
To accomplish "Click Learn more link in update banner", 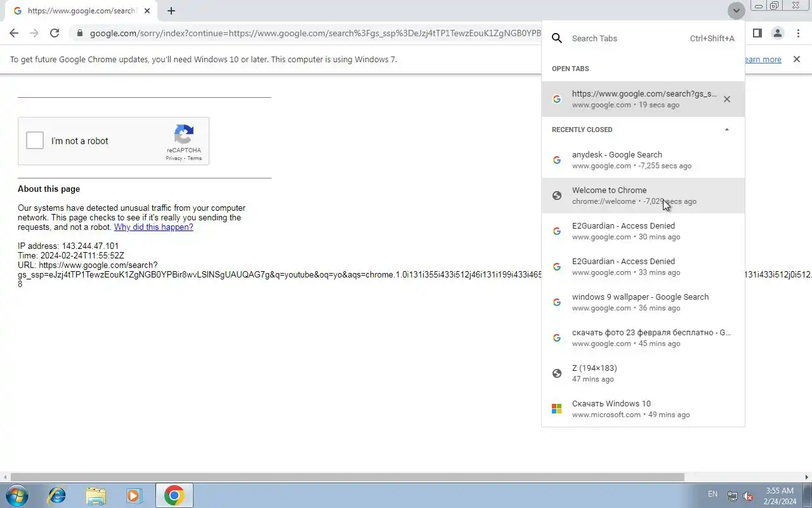I will (763, 59).
